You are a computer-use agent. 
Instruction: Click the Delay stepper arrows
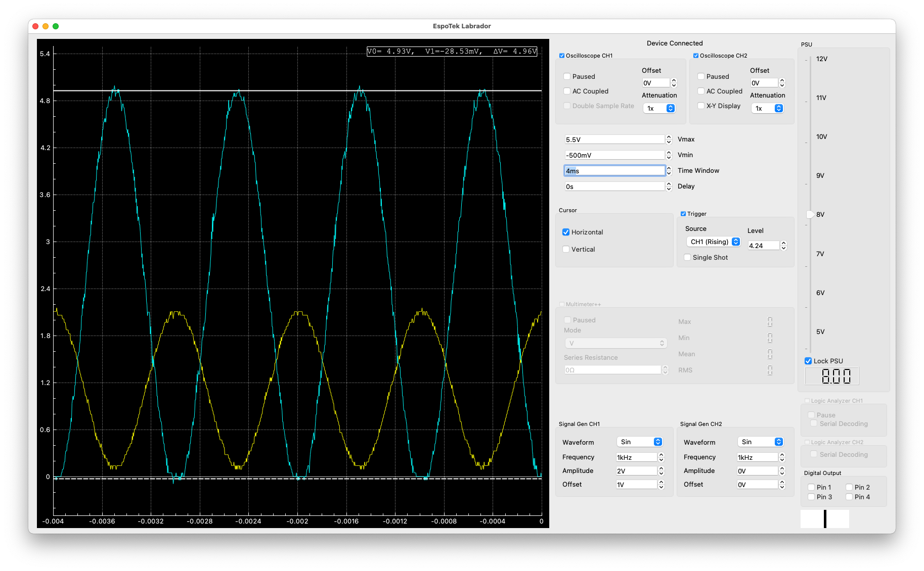pos(669,186)
